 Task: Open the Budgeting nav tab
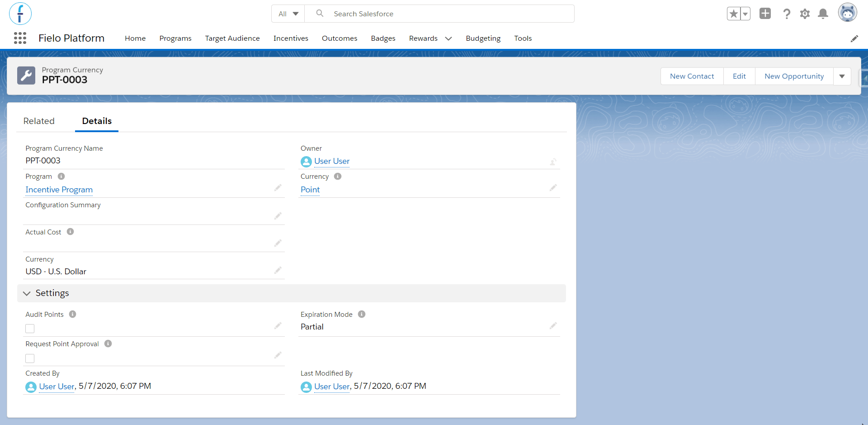click(x=483, y=38)
